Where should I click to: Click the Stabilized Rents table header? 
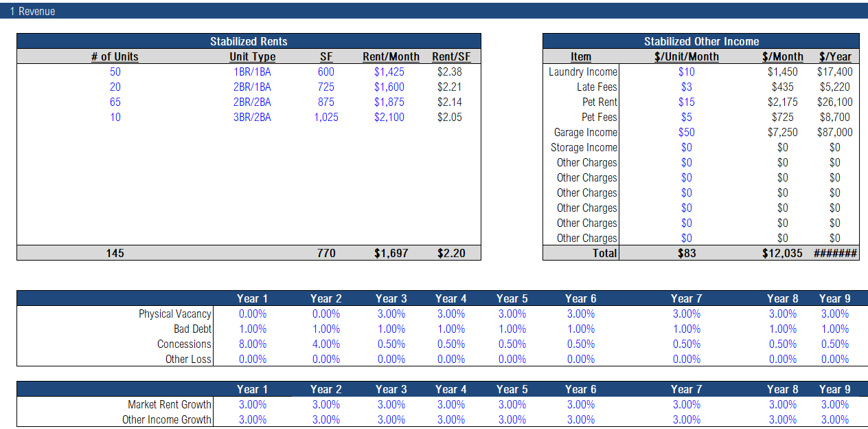[x=248, y=41]
